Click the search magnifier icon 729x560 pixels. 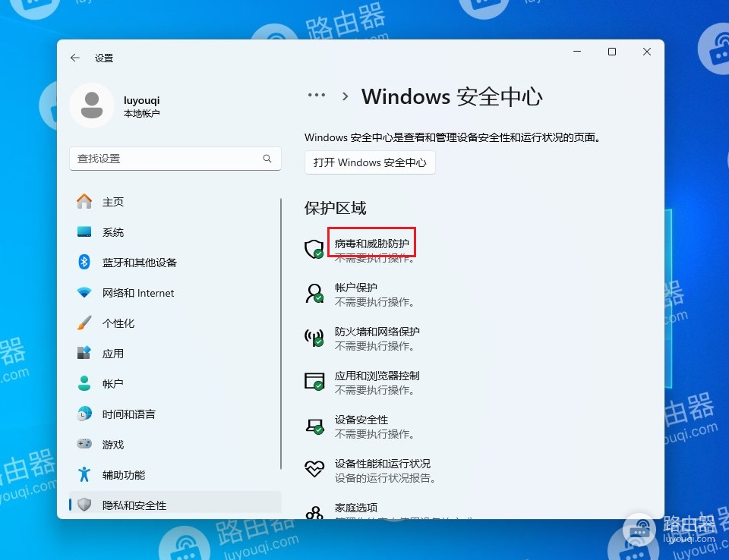267,159
